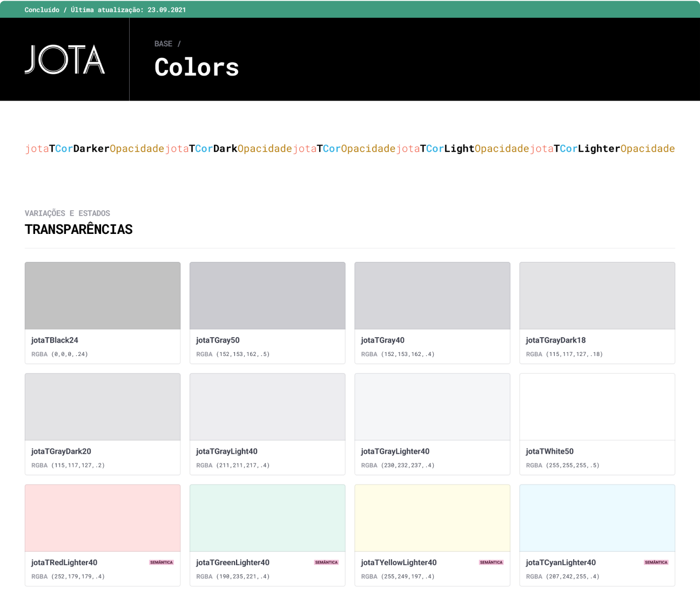
Task: Pick the light blue jotaTCyanLighter40 swatch
Action: coord(597,518)
